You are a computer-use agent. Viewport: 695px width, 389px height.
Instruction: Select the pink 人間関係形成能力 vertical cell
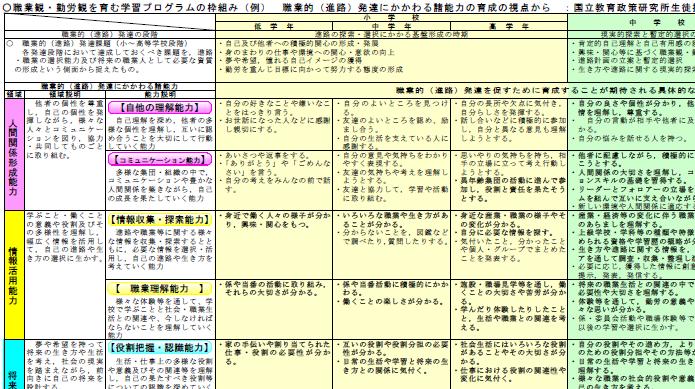[14, 154]
